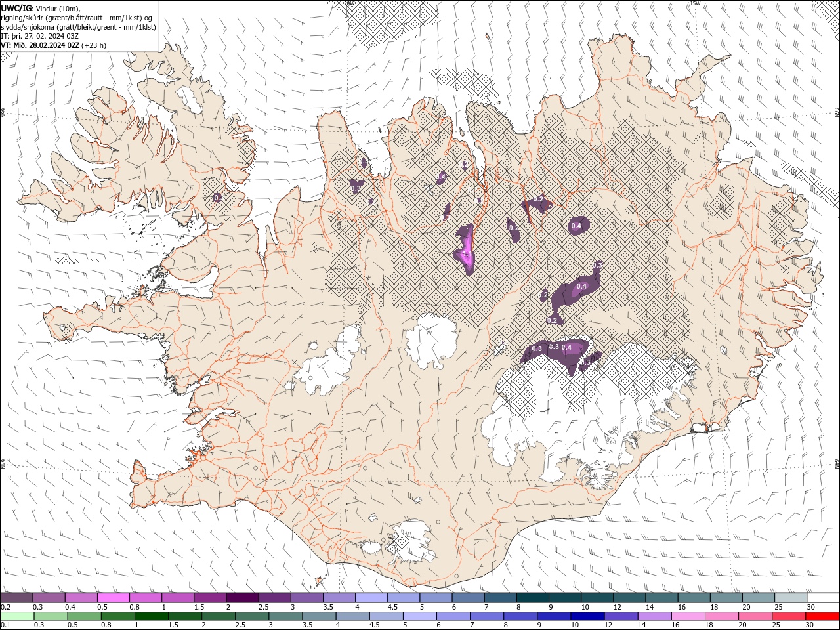This screenshot has width=840, height=630.
Task: Click the 'slydda/snjókoma (grátt/bleikt/grænt - mm/1klst)' line
Action: pyautogui.click(x=78, y=27)
